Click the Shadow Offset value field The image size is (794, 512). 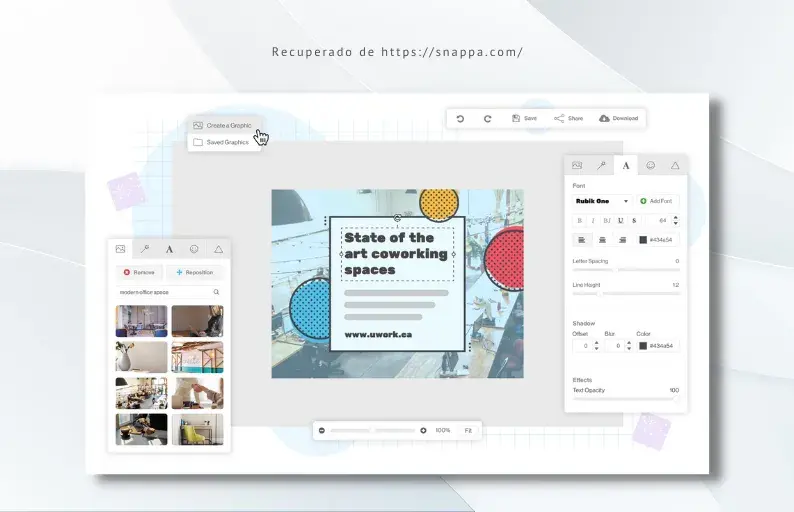tap(583, 346)
